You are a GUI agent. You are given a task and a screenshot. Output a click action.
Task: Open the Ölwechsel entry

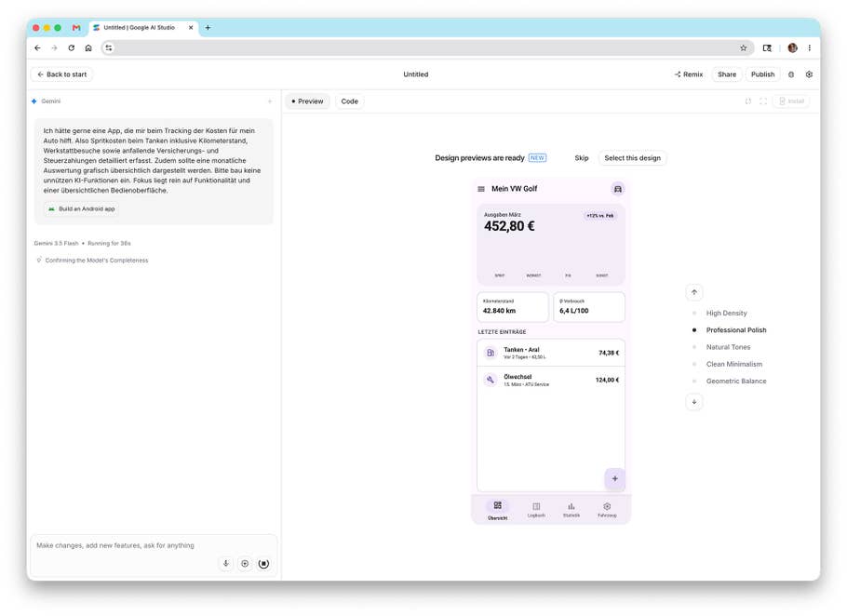(550, 380)
